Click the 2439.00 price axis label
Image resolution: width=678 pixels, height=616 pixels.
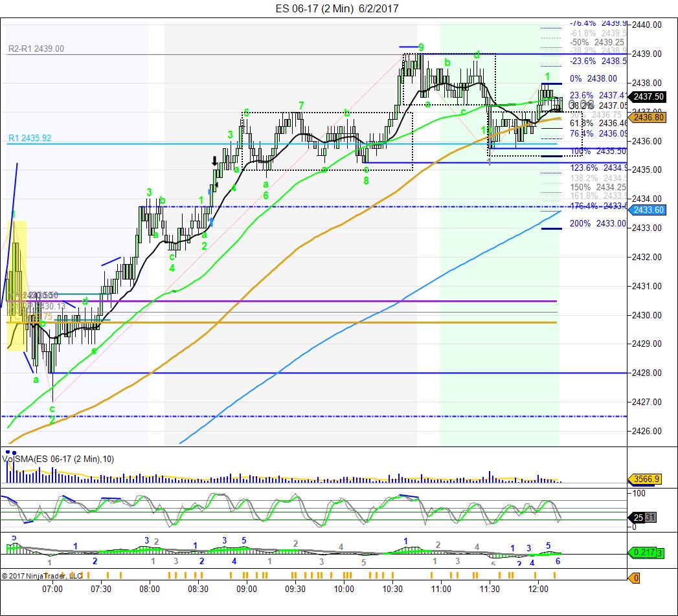coord(646,54)
